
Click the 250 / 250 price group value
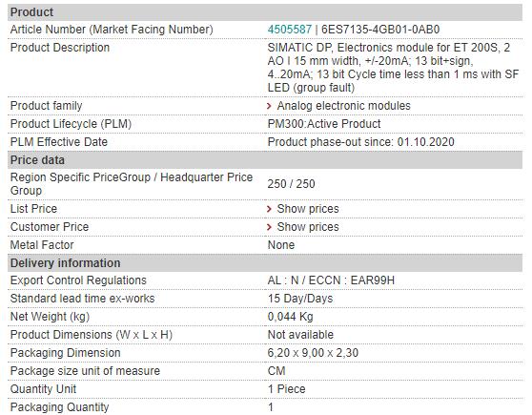point(291,184)
